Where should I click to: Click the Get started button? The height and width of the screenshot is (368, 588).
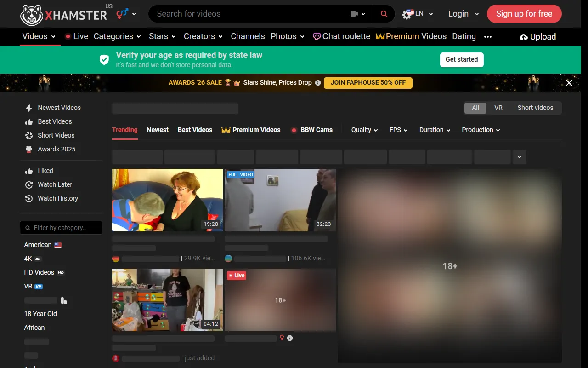tap(462, 59)
